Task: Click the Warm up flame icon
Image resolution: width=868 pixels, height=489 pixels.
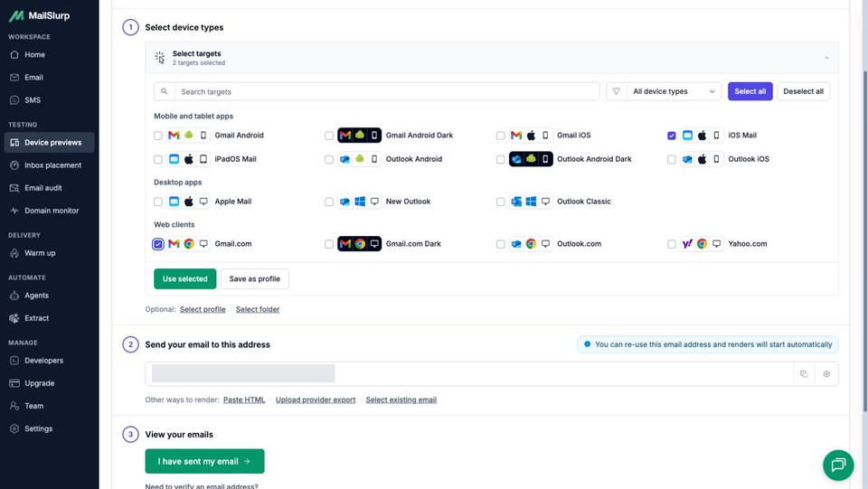Action: point(14,253)
